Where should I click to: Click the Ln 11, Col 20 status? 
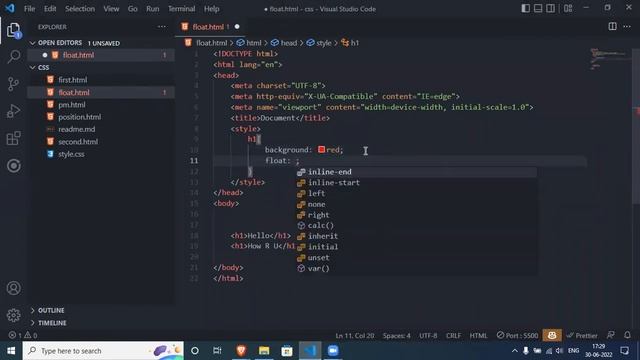[x=355, y=335]
